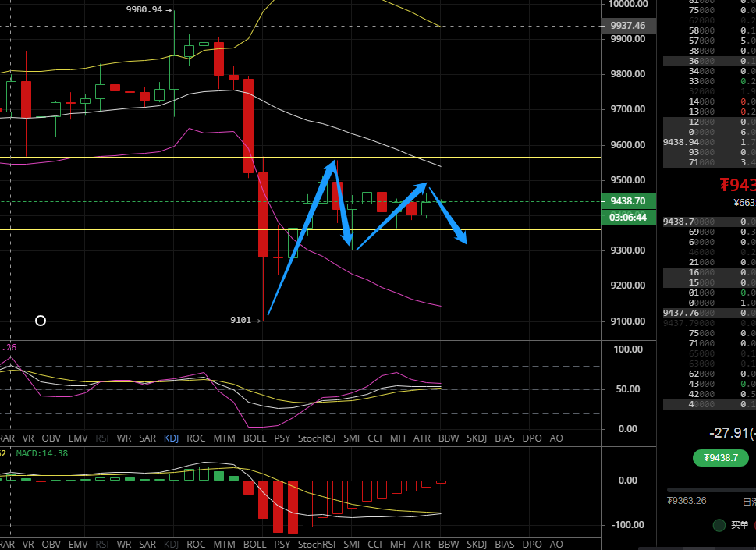Select SAR in the KDJ pane indicator row
756x550 pixels.
[147, 438]
